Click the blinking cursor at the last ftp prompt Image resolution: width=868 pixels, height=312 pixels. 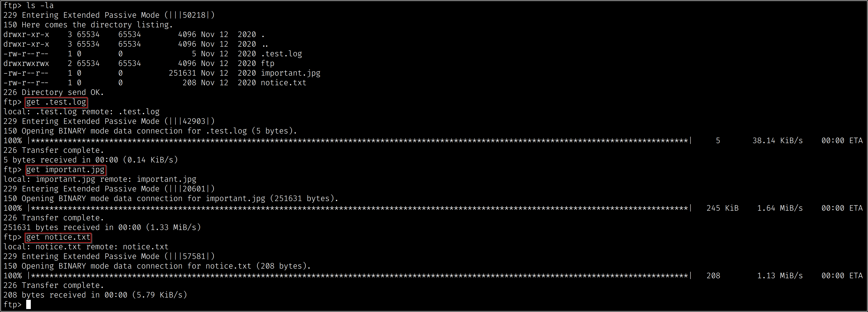pos(29,305)
